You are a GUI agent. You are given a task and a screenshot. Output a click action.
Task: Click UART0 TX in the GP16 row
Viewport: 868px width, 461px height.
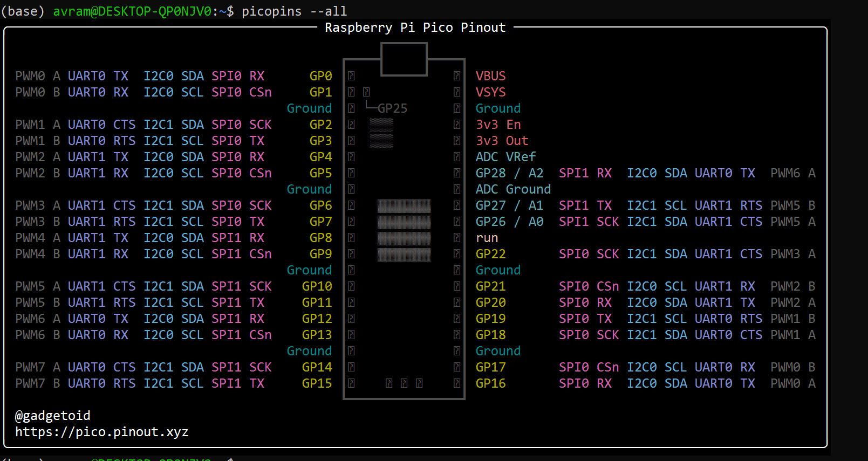click(725, 383)
